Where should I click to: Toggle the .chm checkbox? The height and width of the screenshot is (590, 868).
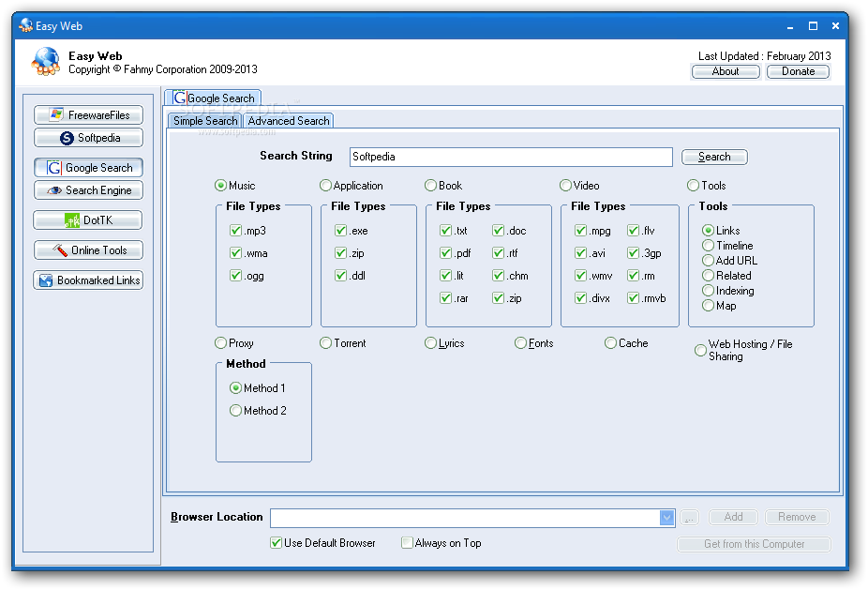pyautogui.click(x=499, y=276)
